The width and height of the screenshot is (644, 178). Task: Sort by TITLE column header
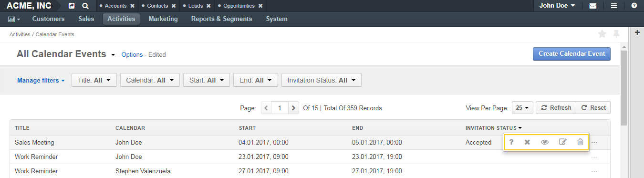(22, 128)
